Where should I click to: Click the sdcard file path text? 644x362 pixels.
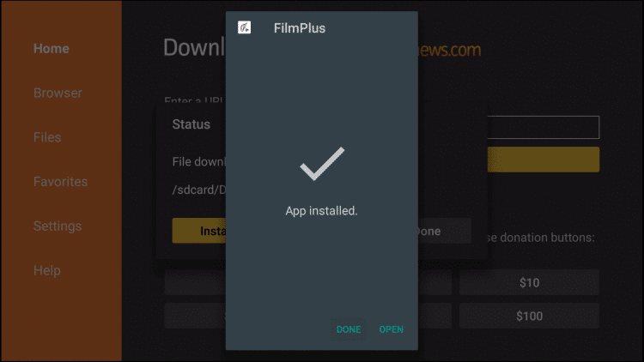point(199,190)
